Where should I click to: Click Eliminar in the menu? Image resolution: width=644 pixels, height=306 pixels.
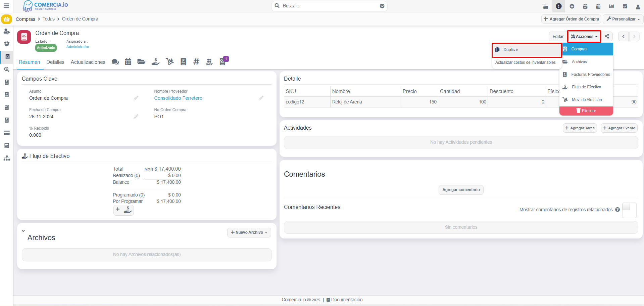pyautogui.click(x=586, y=111)
